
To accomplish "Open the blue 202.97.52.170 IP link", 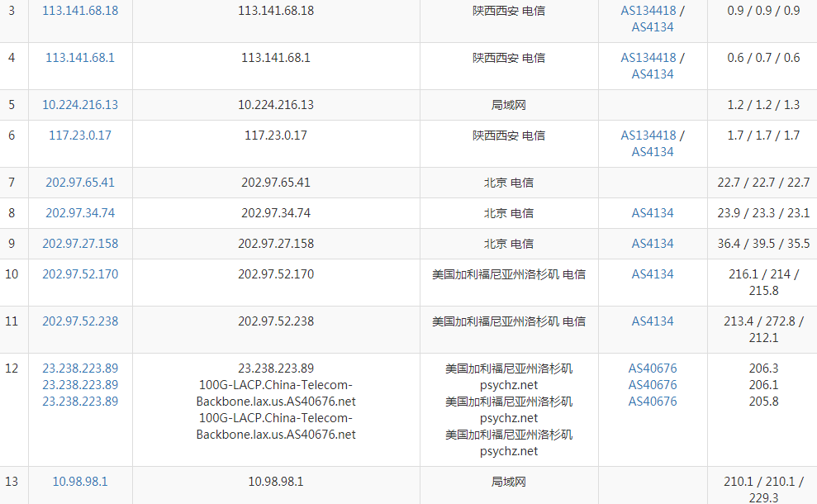I will [80, 274].
